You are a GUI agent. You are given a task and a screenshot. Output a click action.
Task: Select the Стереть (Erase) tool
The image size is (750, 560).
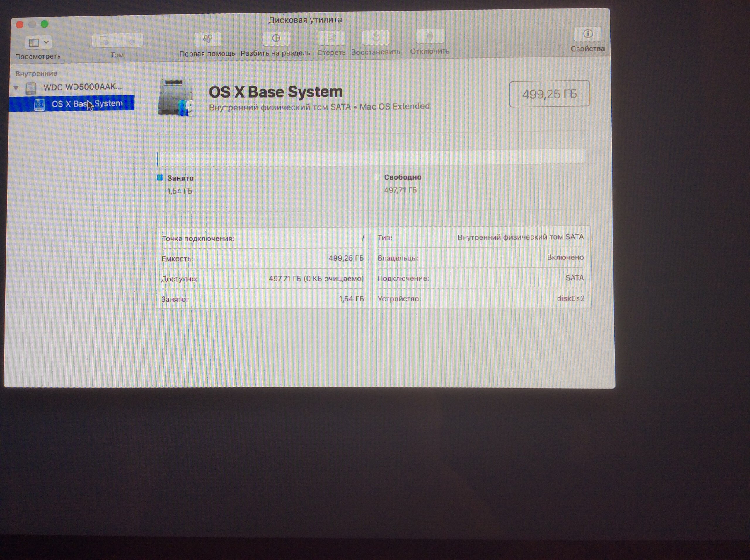[x=331, y=38]
